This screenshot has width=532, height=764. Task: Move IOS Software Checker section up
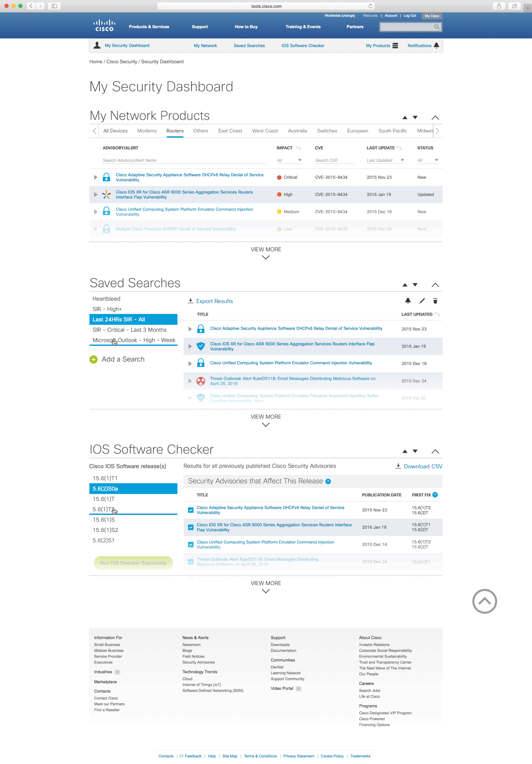tap(405, 451)
